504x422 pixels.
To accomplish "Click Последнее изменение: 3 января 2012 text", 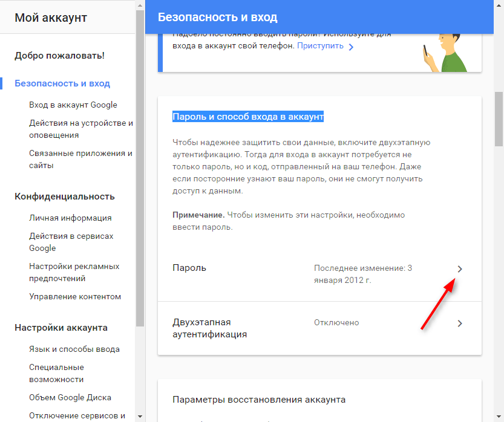I will point(362,274).
